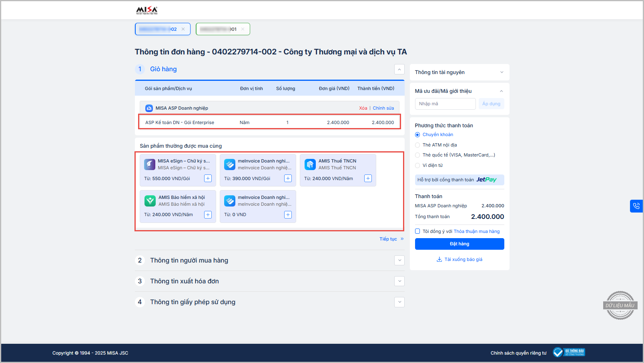644x363 pixels.
Task: Open the Thông tin xuất hóa đơn step header
Action: point(184,281)
